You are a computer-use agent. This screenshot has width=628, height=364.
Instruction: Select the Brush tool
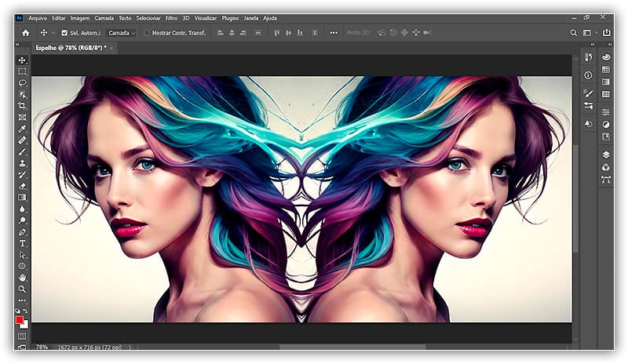[x=22, y=151]
